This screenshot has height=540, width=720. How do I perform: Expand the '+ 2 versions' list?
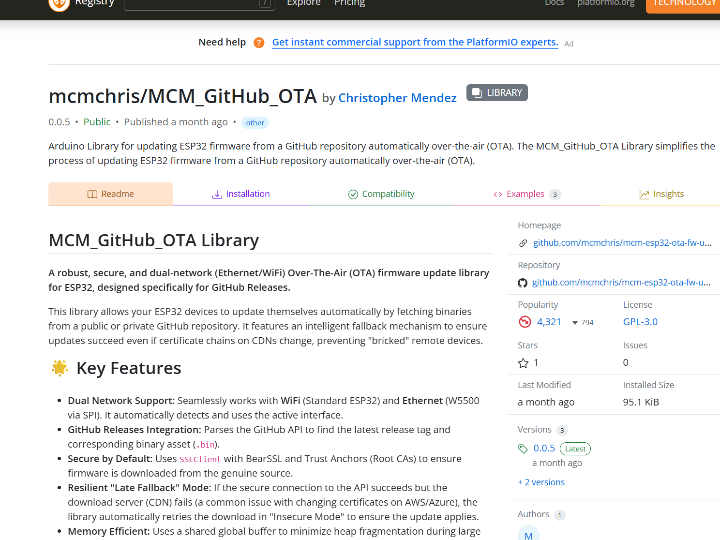[541, 482]
